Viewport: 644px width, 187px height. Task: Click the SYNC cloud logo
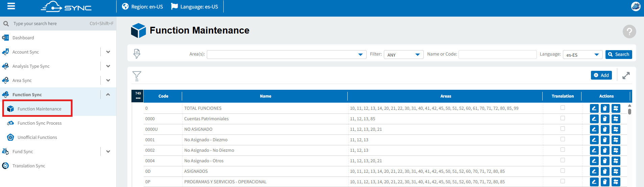point(66,7)
